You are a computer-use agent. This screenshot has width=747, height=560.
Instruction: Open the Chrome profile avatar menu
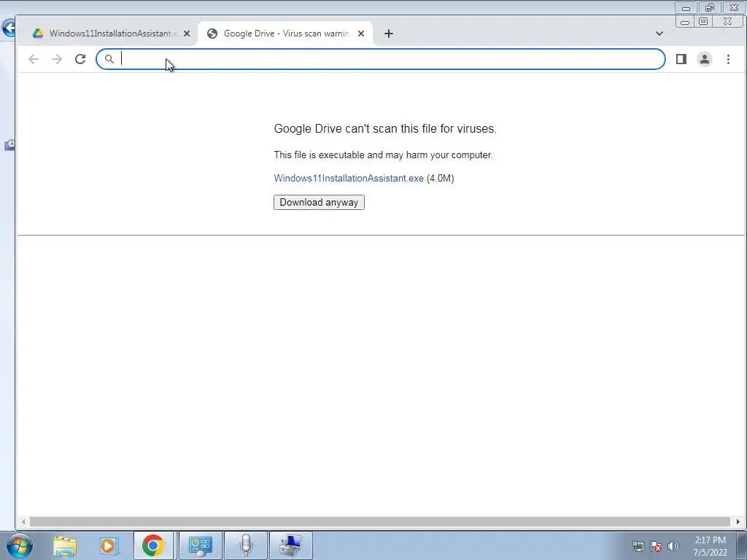tap(705, 59)
